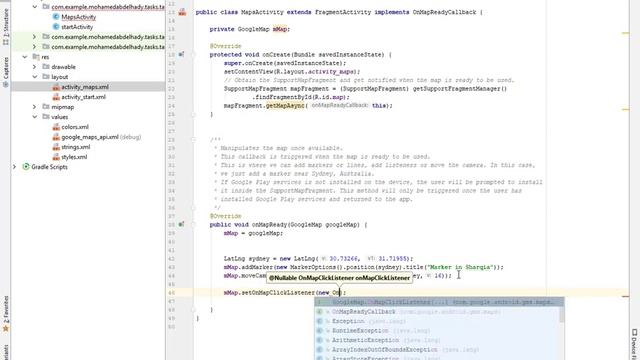
Task: Click getMapAsync highlighted method call
Action: coord(285,105)
